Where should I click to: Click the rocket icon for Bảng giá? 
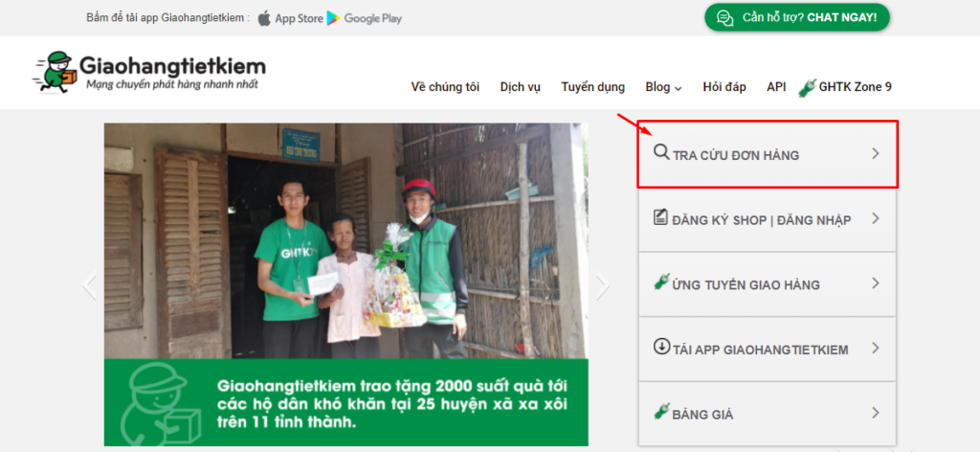tap(662, 412)
